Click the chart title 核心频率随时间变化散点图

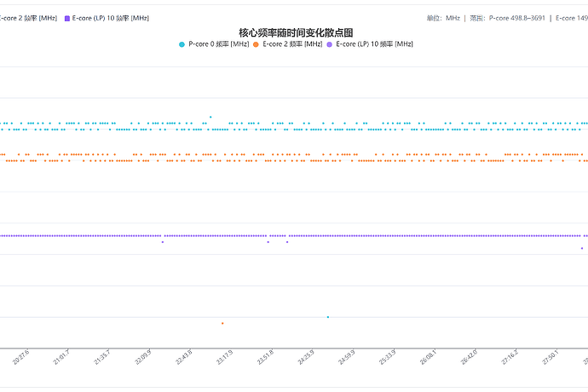296,32
